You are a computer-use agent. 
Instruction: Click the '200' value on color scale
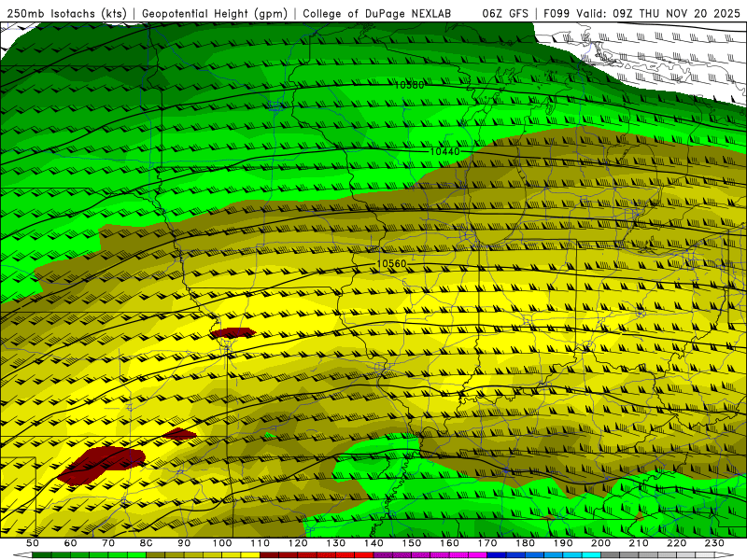pyautogui.click(x=600, y=543)
